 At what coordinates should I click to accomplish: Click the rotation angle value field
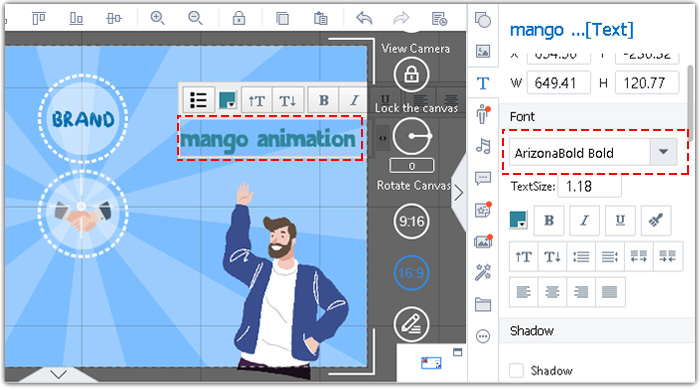(x=412, y=166)
